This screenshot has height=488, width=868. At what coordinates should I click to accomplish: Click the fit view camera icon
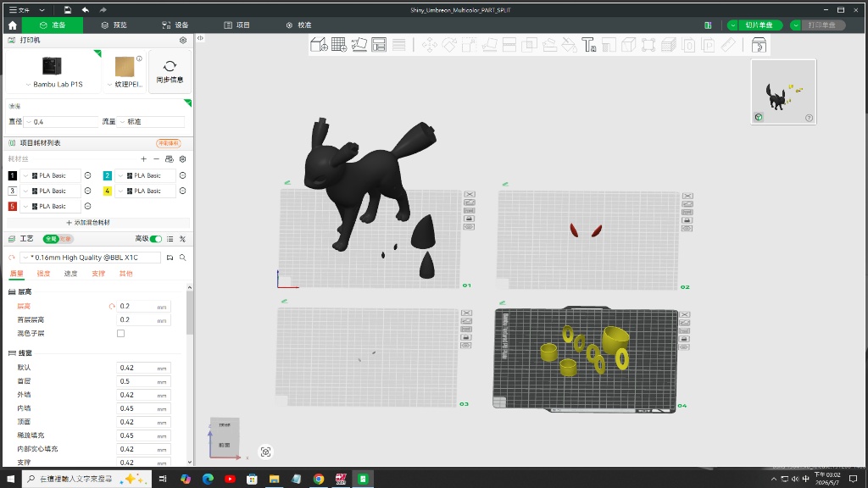(x=265, y=452)
